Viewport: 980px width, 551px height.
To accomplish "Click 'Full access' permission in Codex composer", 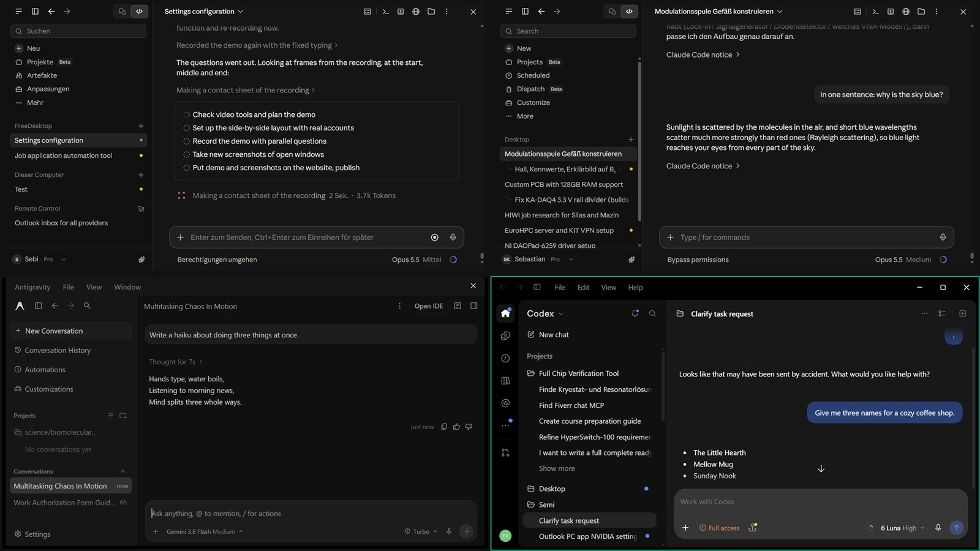I will click(x=719, y=528).
